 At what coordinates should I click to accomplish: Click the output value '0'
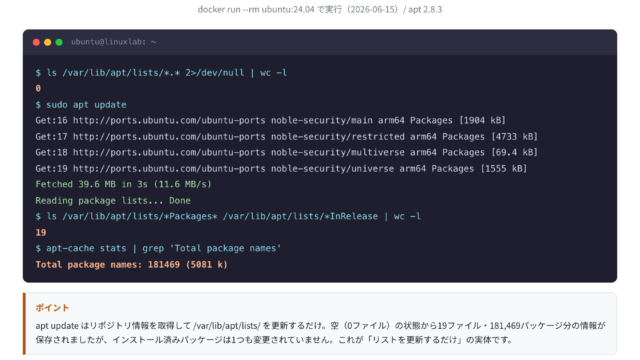point(38,88)
